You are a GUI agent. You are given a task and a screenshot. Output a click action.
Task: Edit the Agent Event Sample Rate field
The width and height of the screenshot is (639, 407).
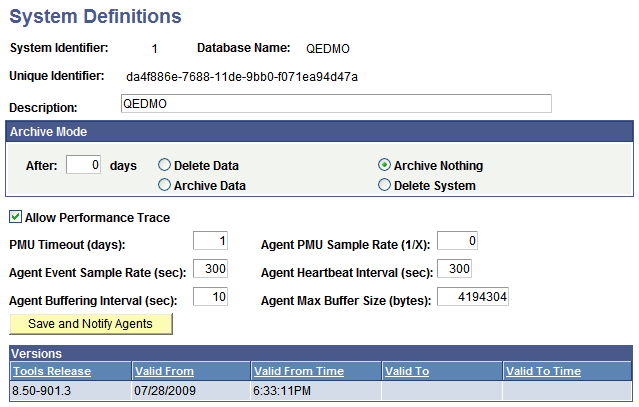coord(210,269)
